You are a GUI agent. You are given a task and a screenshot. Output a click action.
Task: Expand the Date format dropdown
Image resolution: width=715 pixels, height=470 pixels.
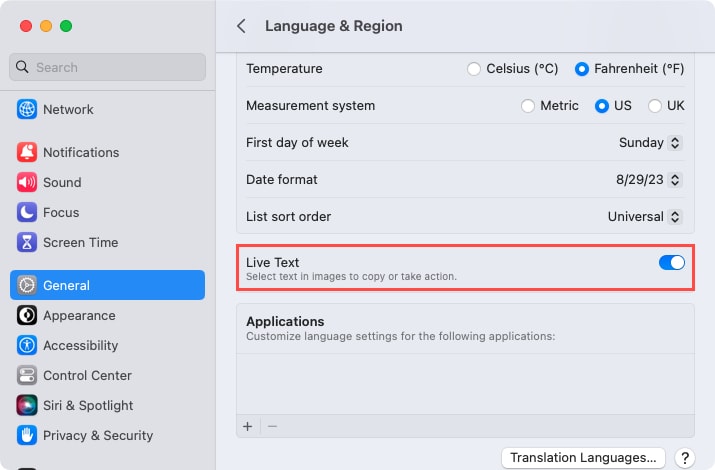click(x=649, y=180)
